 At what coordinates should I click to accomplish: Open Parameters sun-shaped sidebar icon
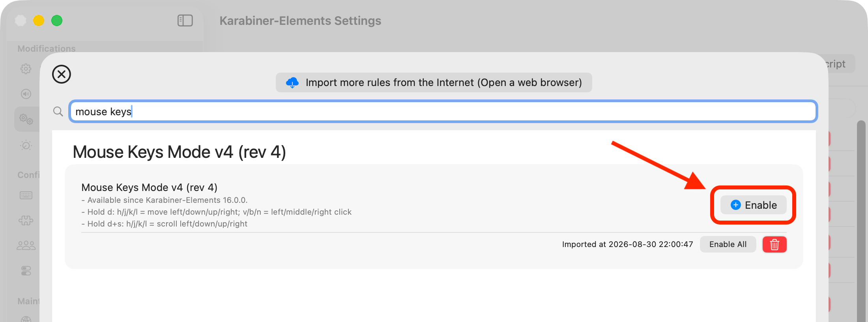26,145
